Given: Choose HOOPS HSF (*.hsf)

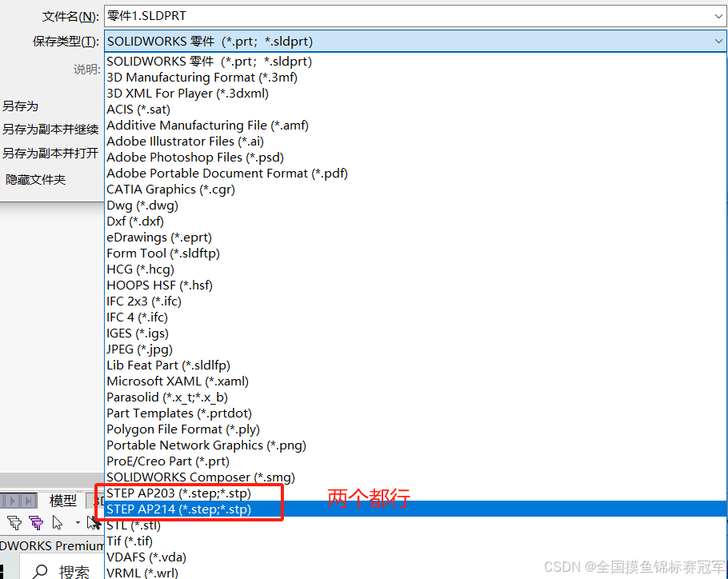Looking at the screenshot, I should coord(415,286).
